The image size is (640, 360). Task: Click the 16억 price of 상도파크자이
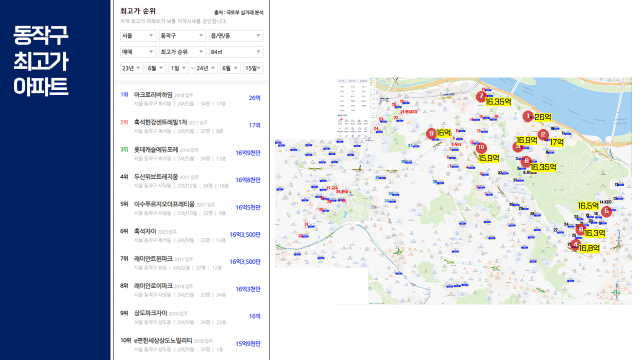(x=255, y=316)
